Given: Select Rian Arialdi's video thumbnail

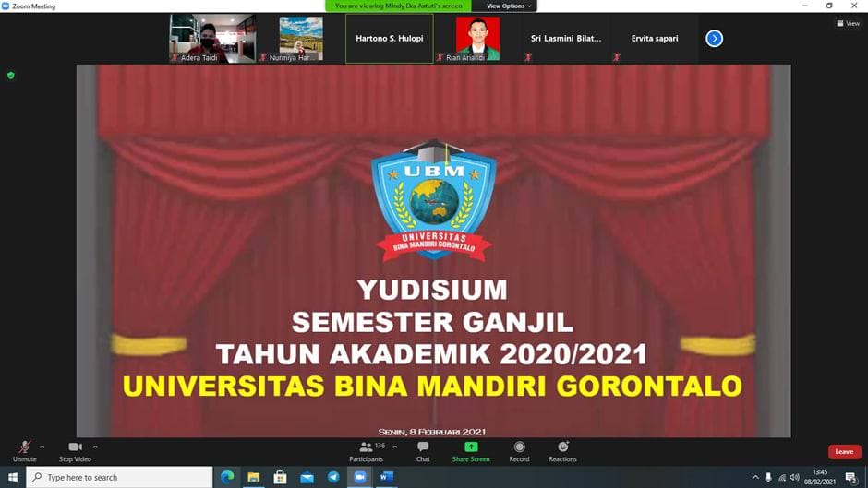Looking at the screenshot, I should pos(477,39).
